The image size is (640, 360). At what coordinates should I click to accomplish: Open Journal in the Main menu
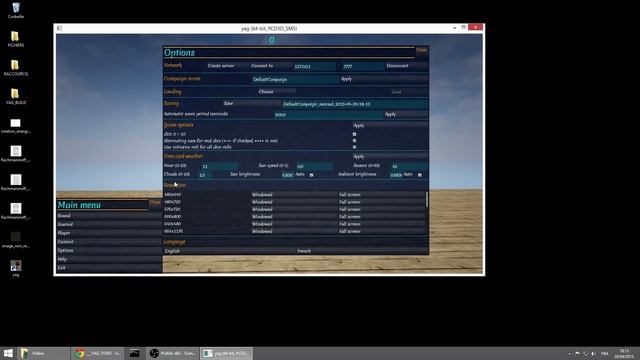(x=109, y=224)
